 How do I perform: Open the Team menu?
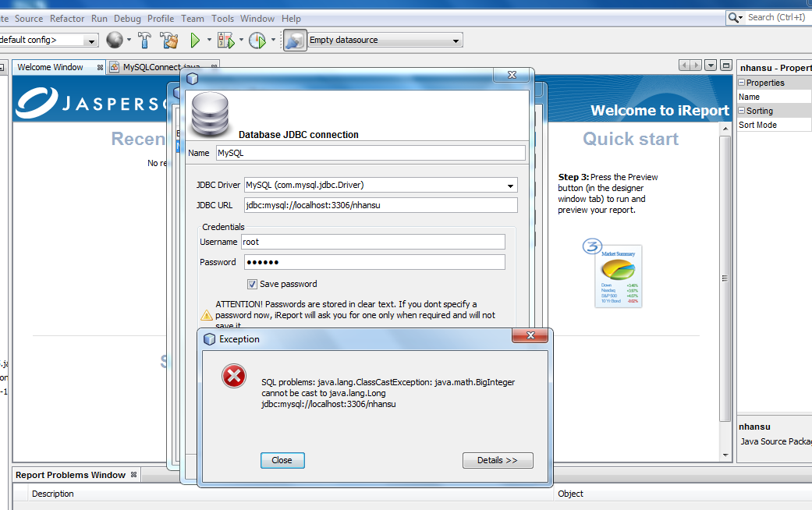193,19
